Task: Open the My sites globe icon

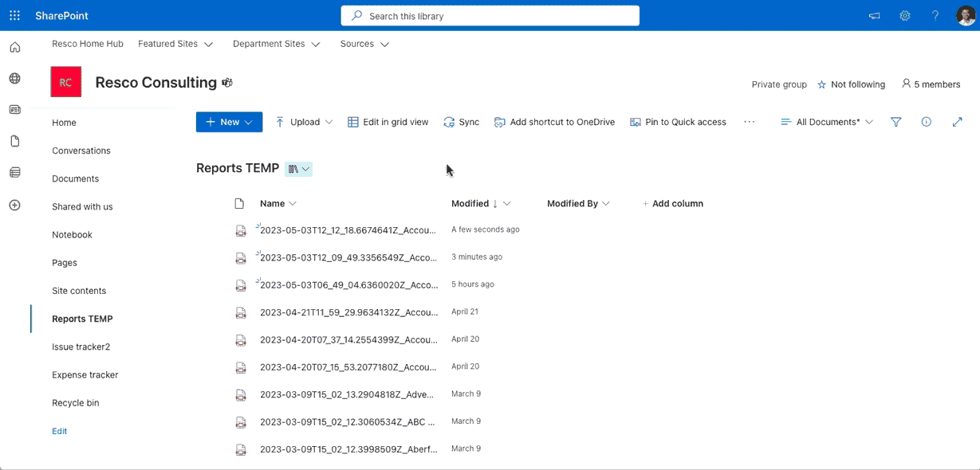Action: tap(14, 79)
